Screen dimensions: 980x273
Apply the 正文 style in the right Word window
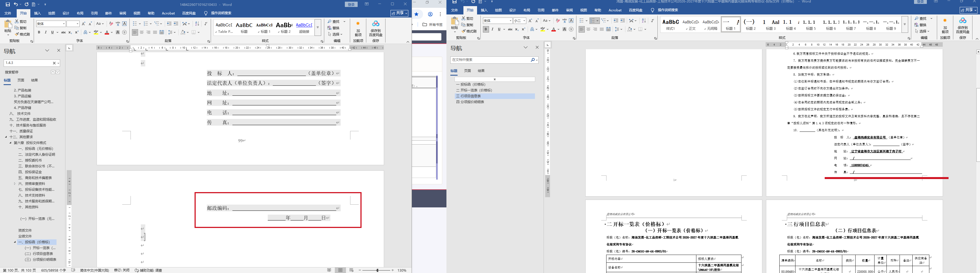pyautogui.click(x=691, y=25)
